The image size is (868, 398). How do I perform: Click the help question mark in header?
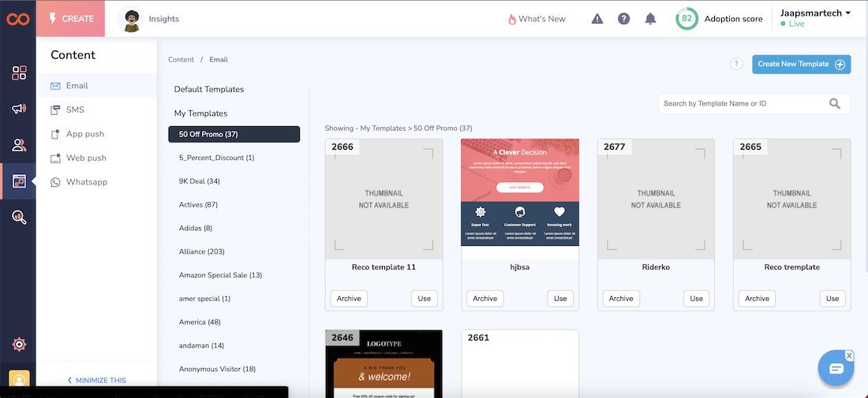click(623, 19)
